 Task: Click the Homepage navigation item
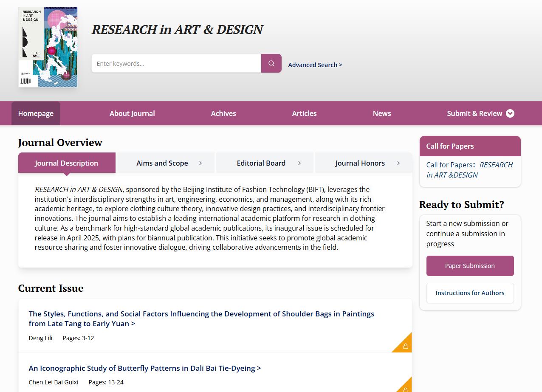pos(36,113)
